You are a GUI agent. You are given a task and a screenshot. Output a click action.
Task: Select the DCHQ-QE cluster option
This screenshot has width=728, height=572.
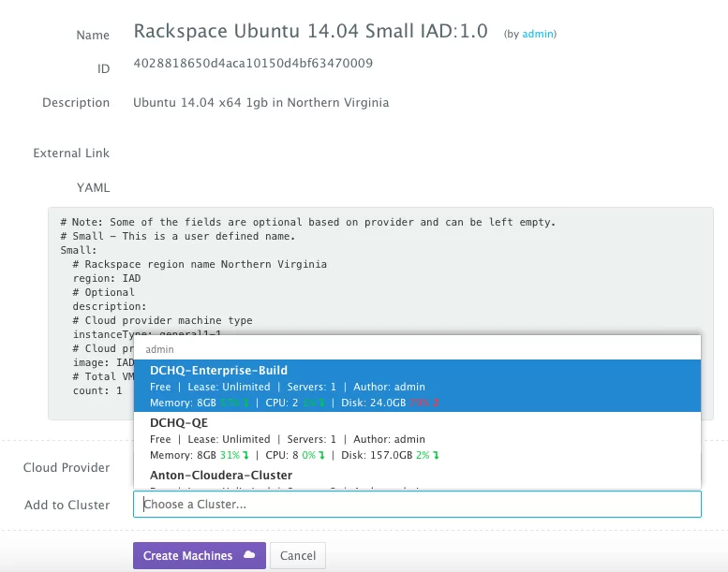(417, 438)
